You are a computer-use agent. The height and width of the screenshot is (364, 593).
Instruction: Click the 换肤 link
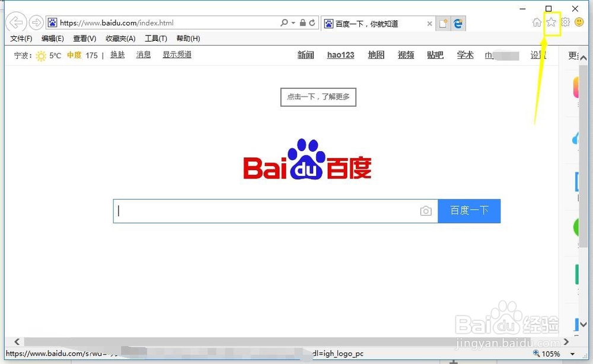click(x=117, y=55)
